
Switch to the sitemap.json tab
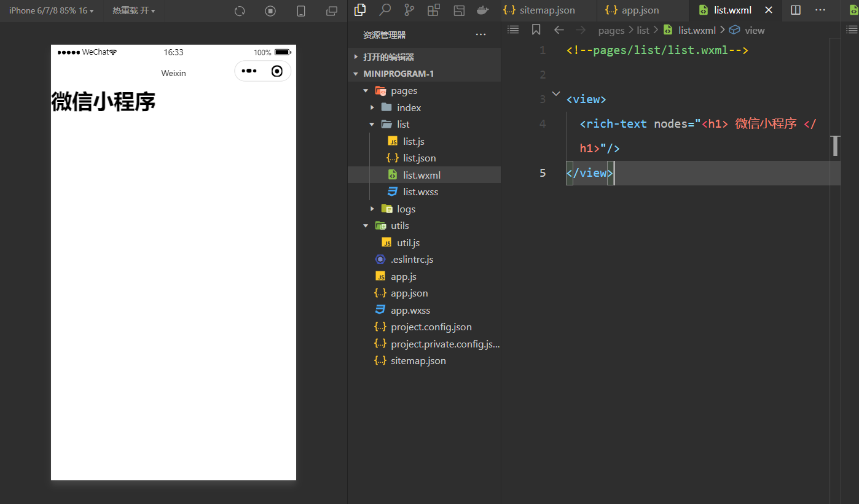[547, 10]
